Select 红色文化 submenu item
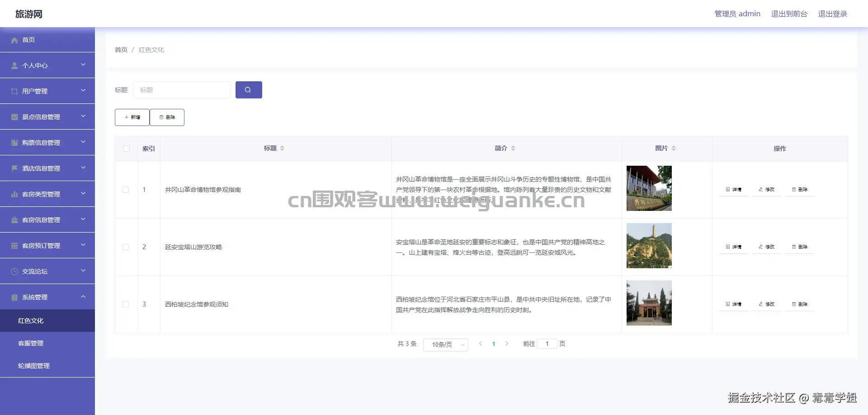Image resolution: width=868 pixels, height=415 pixels. click(x=47, y=321)
